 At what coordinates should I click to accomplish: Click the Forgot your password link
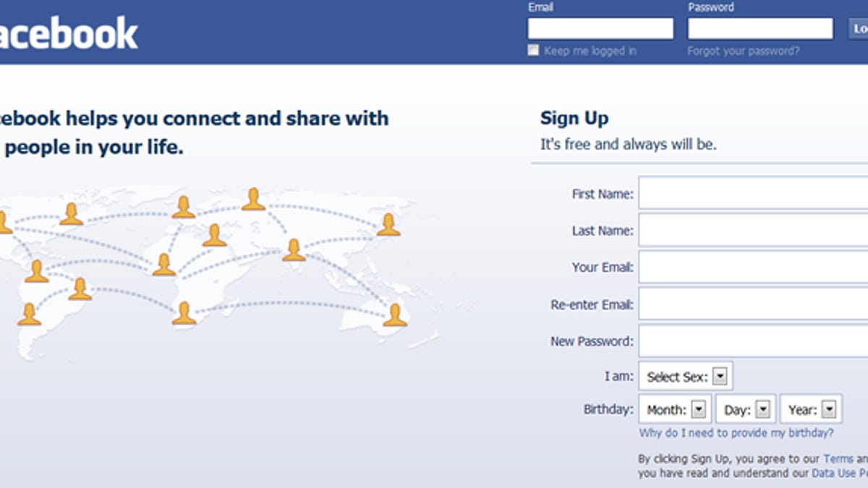(x=744, y=51)
